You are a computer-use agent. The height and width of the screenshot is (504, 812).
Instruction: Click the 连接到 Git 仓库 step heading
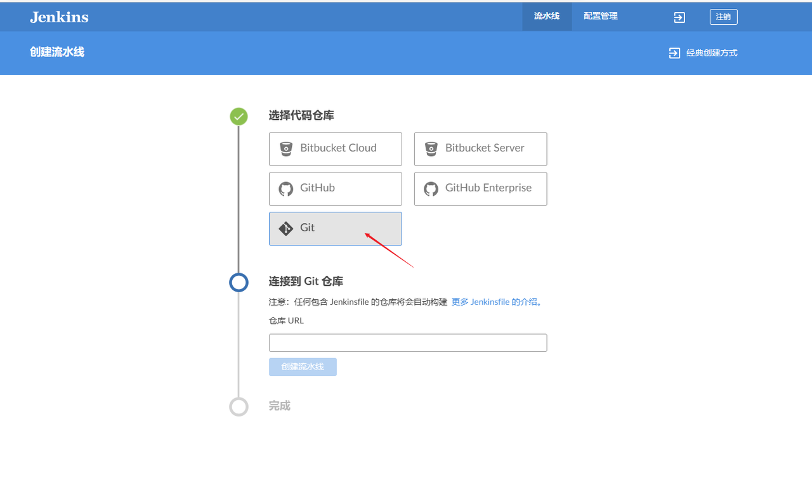coord(306,281)
